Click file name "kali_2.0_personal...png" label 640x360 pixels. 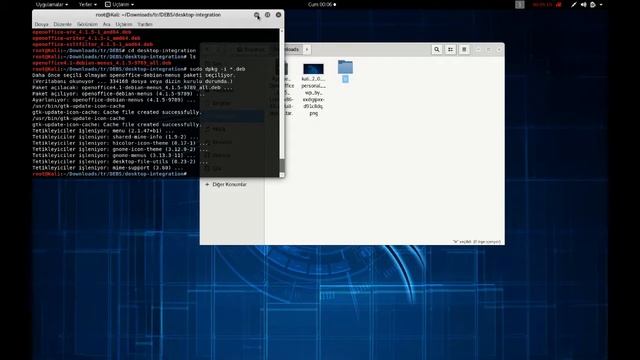tap(313, 96)
